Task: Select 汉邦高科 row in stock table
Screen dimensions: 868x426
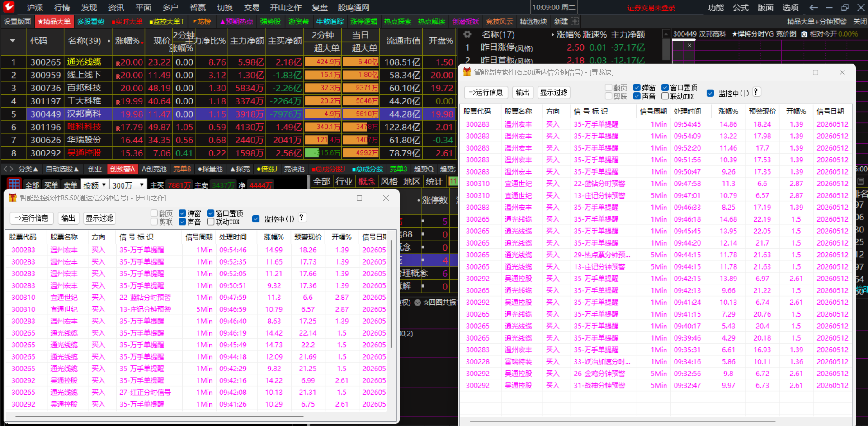Action: pos(228,114)
